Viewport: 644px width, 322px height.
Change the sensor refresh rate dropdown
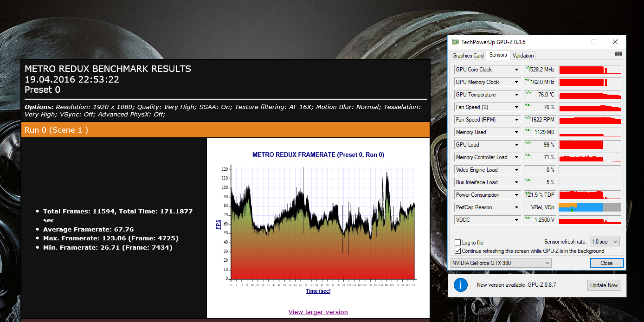pos(604,242)
